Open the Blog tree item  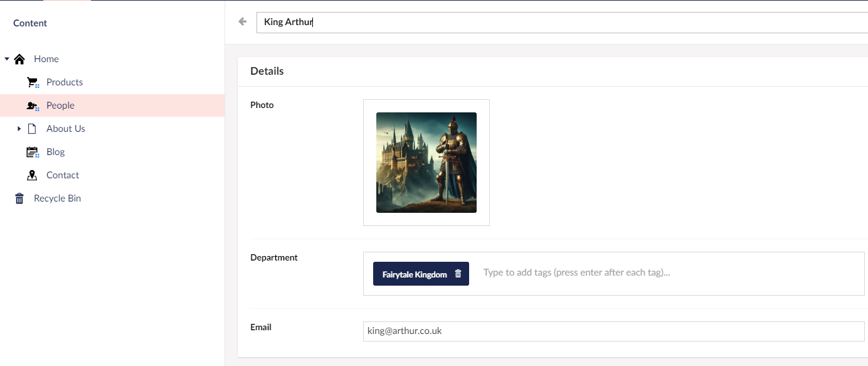56,152
